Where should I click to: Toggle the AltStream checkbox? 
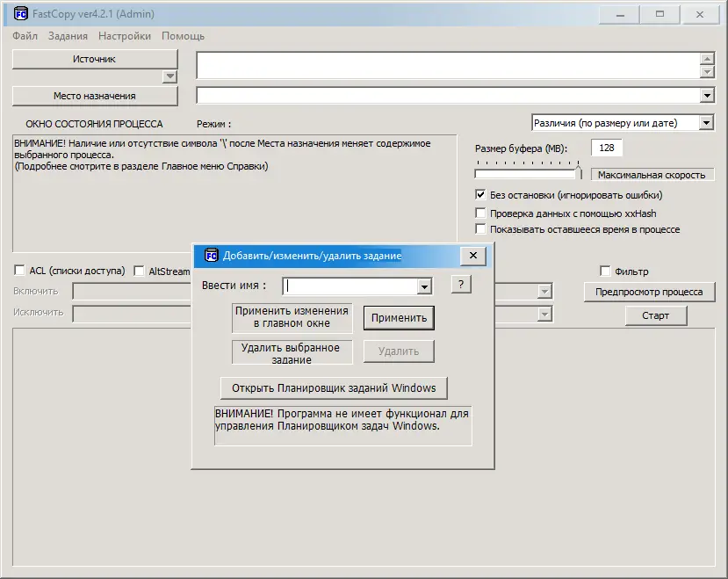click(139, 271)
